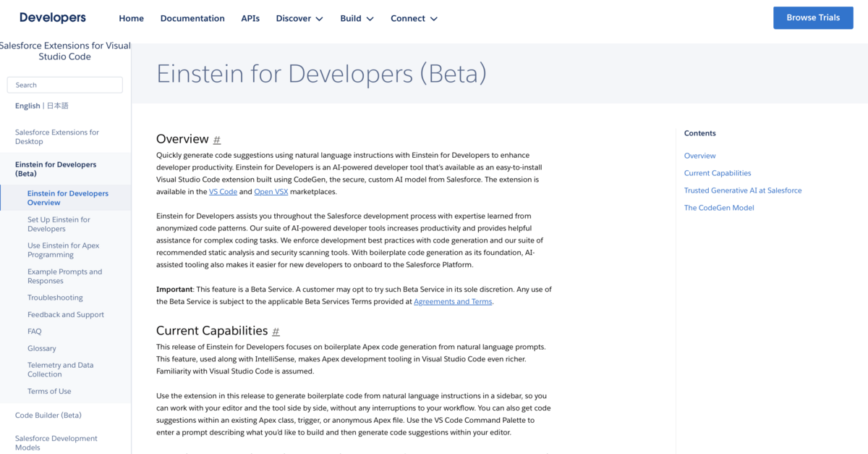Click the Browse Trials button
The width and height of the screenshot is (868, 454).
pos(813,17)
